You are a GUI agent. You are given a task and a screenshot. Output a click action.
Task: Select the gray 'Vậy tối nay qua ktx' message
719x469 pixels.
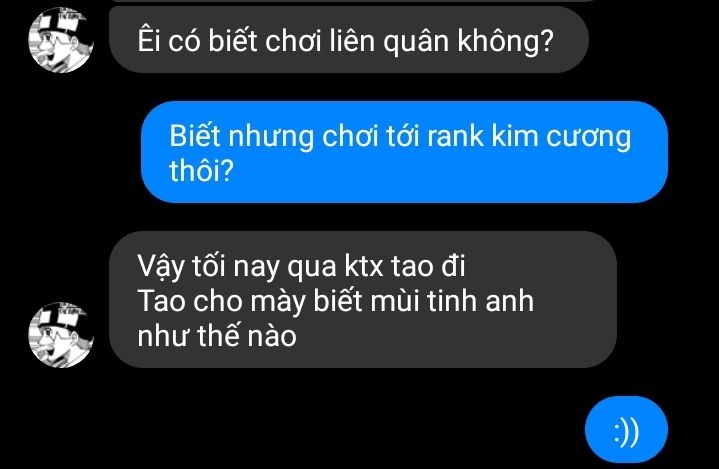363,299
